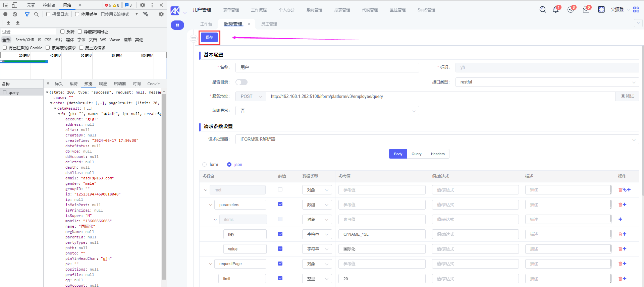
Task: Open the DevTools inspect element tool
Action: [6, 5]
